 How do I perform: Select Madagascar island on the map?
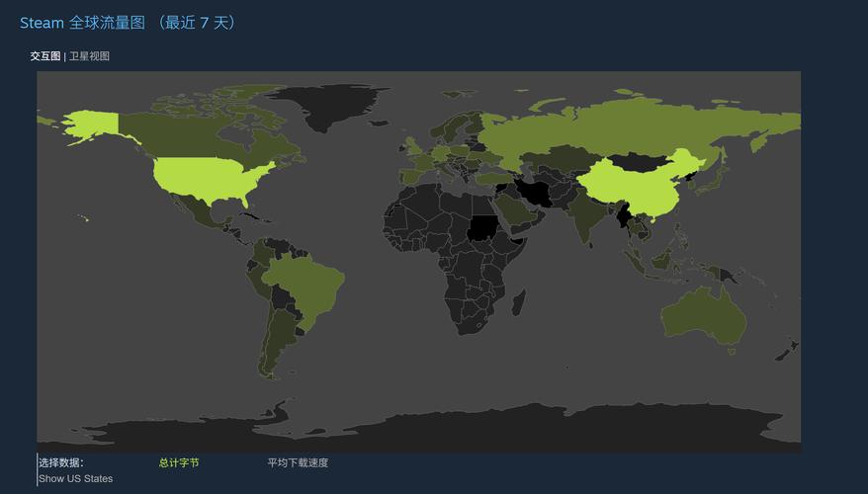[519, 303]
